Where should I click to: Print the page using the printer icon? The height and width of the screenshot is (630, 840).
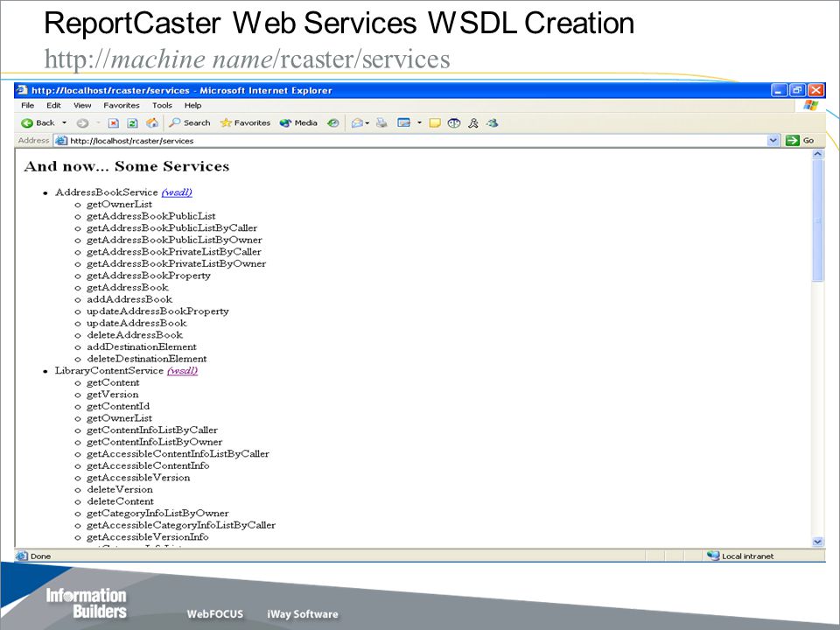click(381, 123)
